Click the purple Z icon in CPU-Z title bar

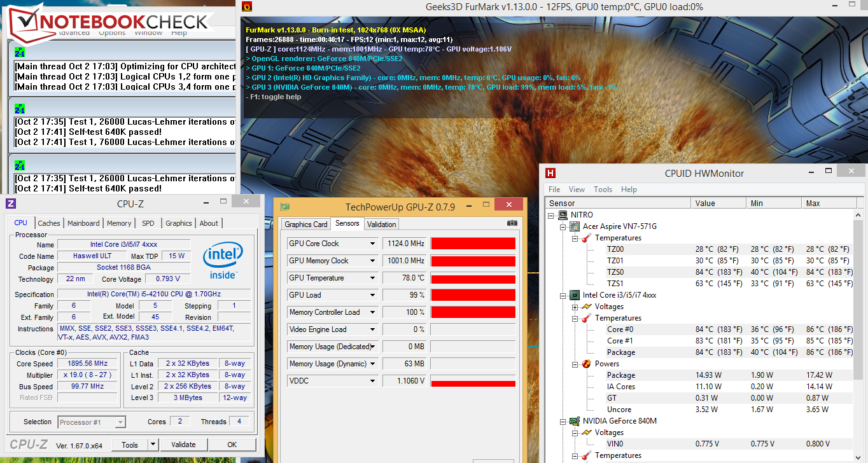coord(10,204)
